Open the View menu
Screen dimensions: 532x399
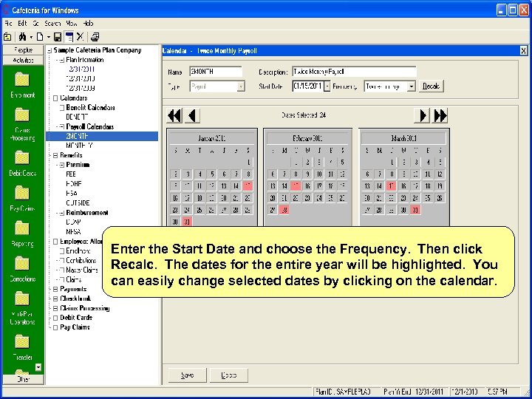[x=72, y=24]
